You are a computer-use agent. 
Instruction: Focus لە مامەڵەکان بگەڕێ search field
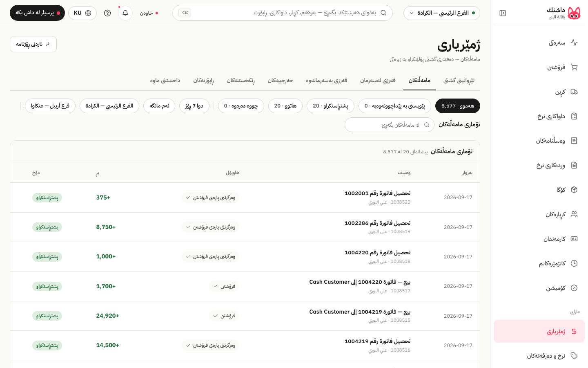390,125
